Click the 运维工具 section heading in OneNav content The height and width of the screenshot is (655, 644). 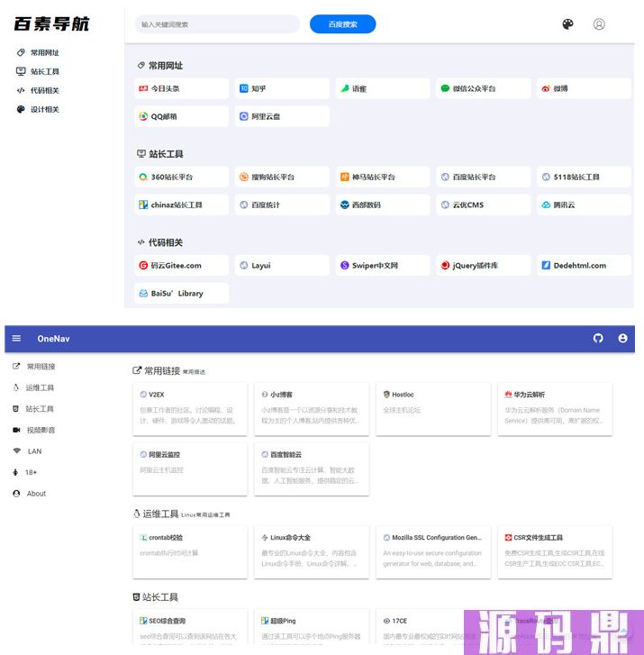click(x=161, y=514)
